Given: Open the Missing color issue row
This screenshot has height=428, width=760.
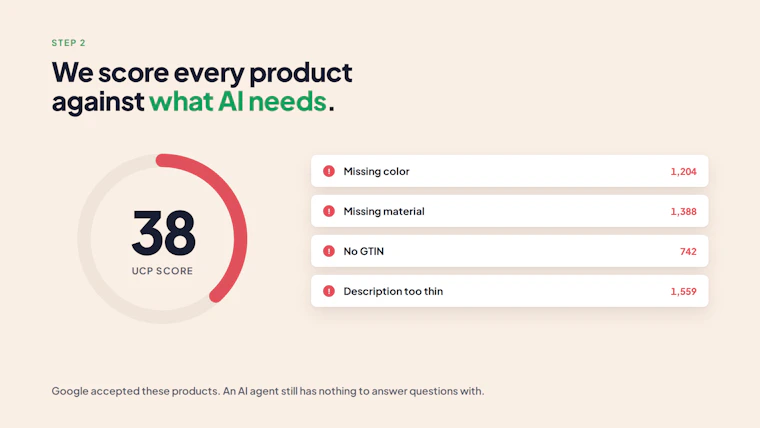Looking at the screenshot, I should (x=509, y=171).
